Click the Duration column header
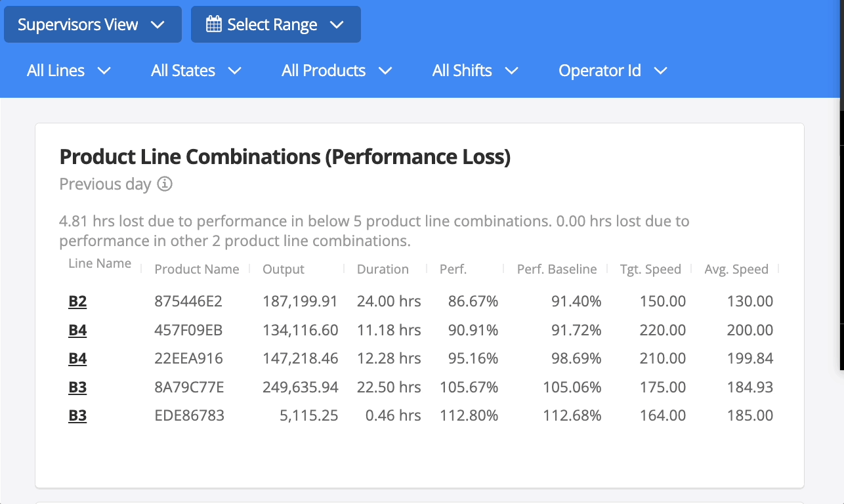 click(383, 269)
